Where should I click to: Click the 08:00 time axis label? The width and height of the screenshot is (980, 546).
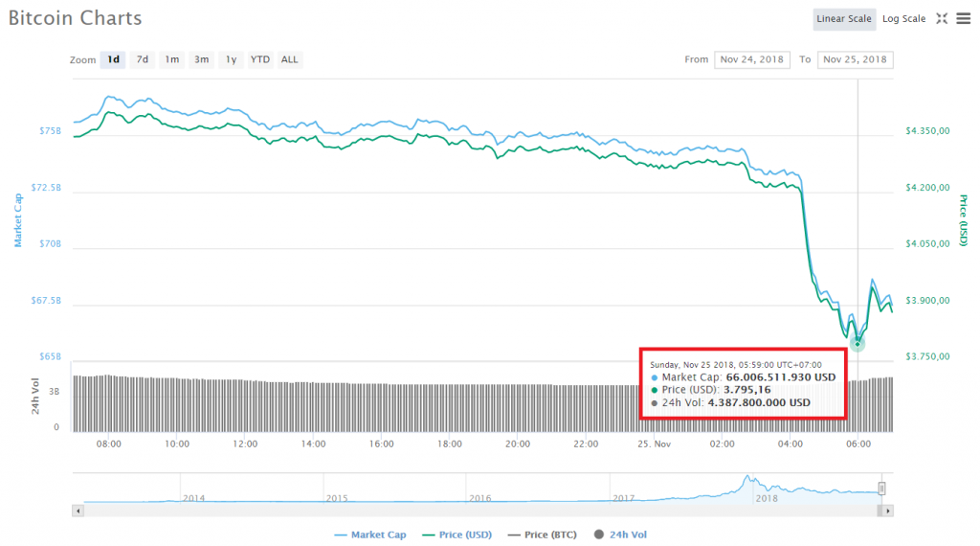click(x=109, y=444)
